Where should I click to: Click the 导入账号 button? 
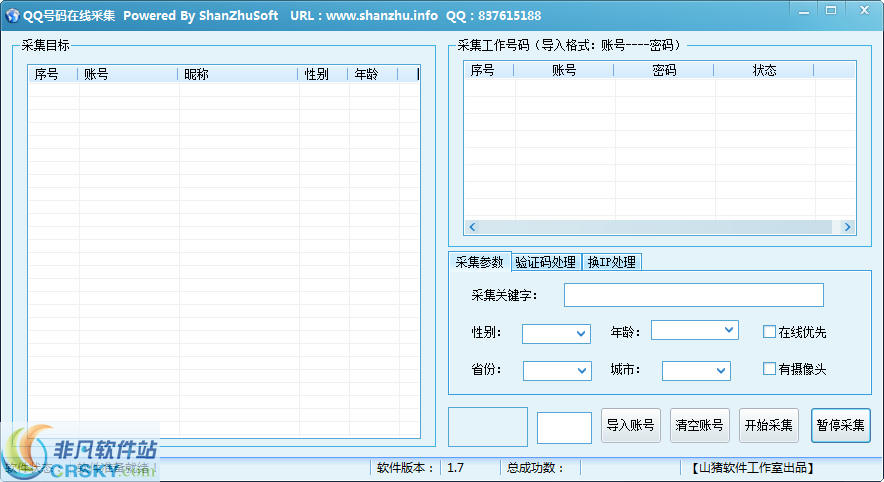(630, 425)
